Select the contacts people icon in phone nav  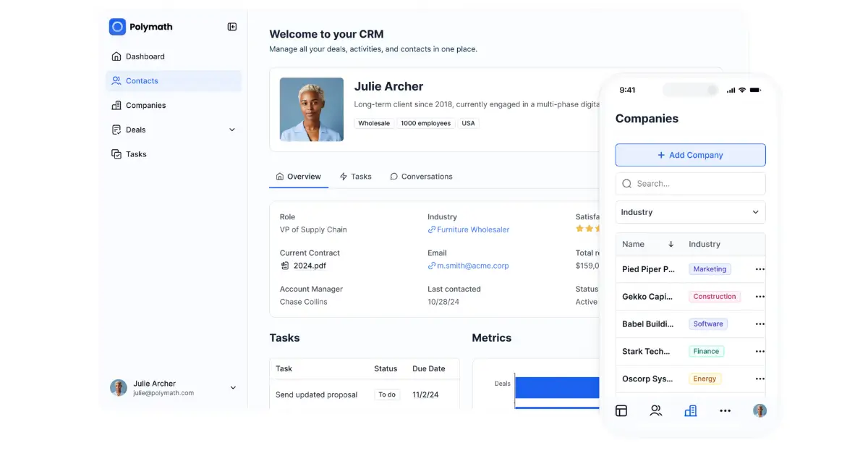pyautogui.click(x=656, y=410)
